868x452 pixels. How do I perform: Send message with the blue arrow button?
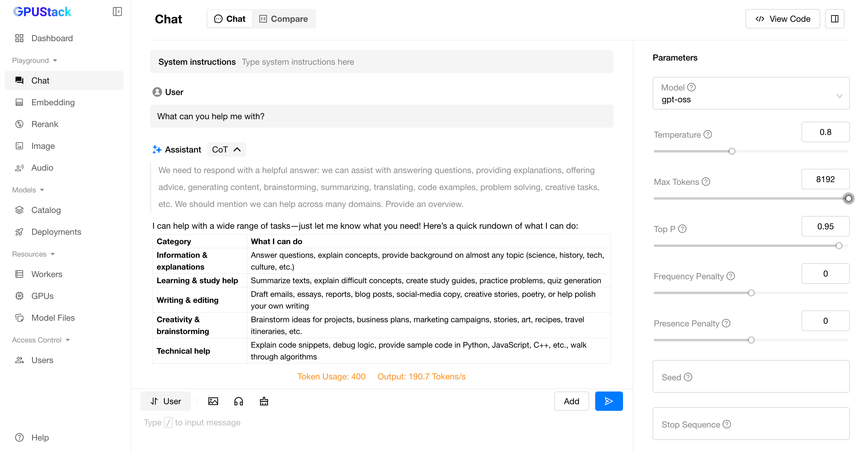click(609, 401)
